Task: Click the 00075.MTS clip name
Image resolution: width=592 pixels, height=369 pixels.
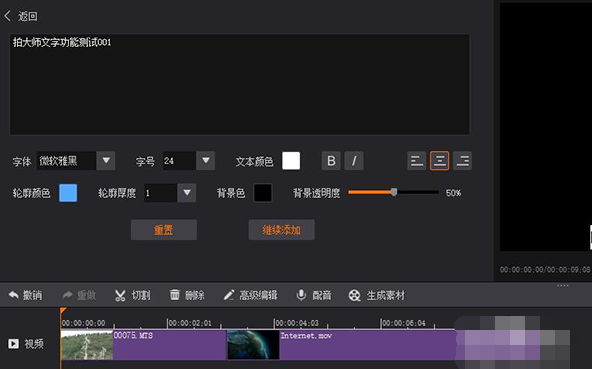Action: 133,335
